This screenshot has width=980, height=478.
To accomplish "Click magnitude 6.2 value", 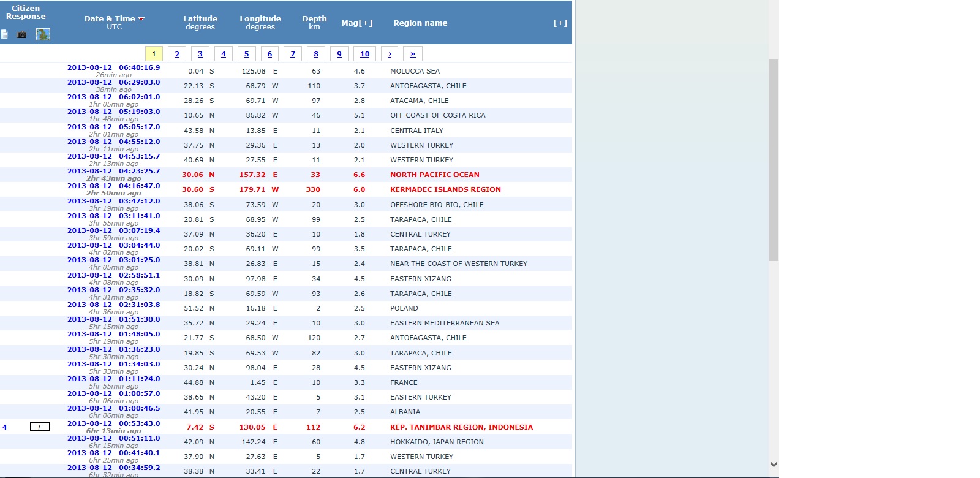I will click(360, 427).
